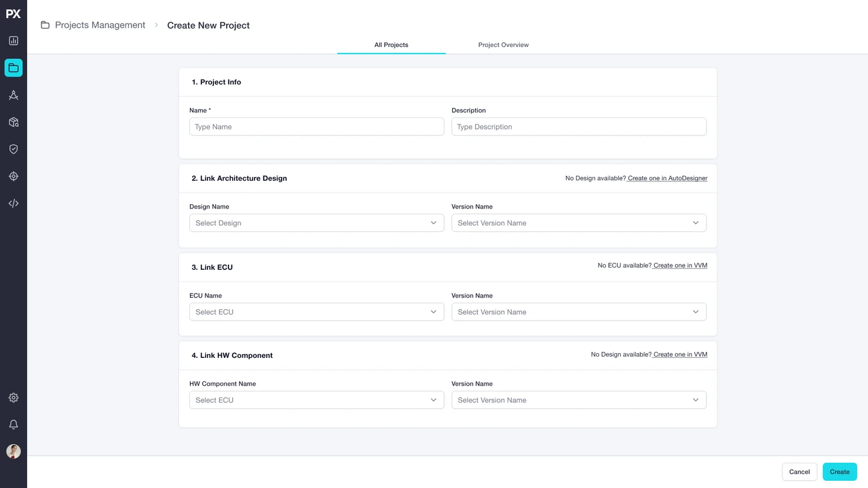Select the All Projects tab

(x=391, y=45)
